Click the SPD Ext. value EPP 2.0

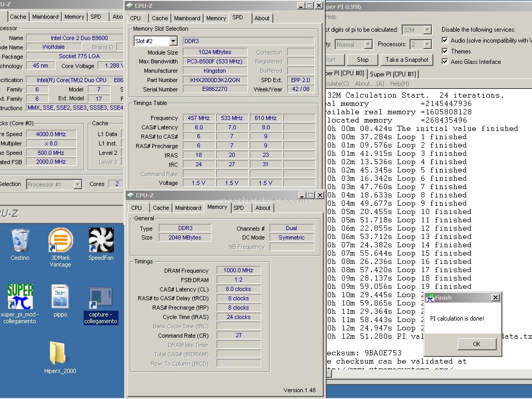[301, 80]
